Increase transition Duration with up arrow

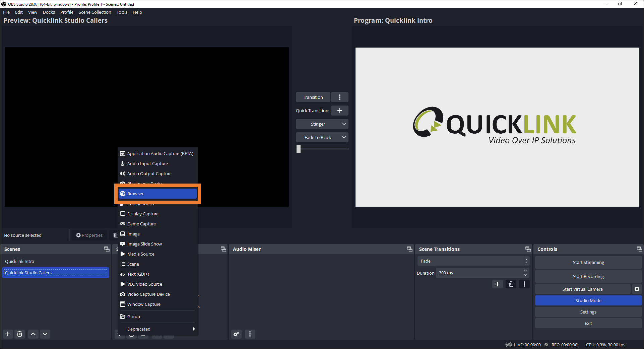point(525,271)
